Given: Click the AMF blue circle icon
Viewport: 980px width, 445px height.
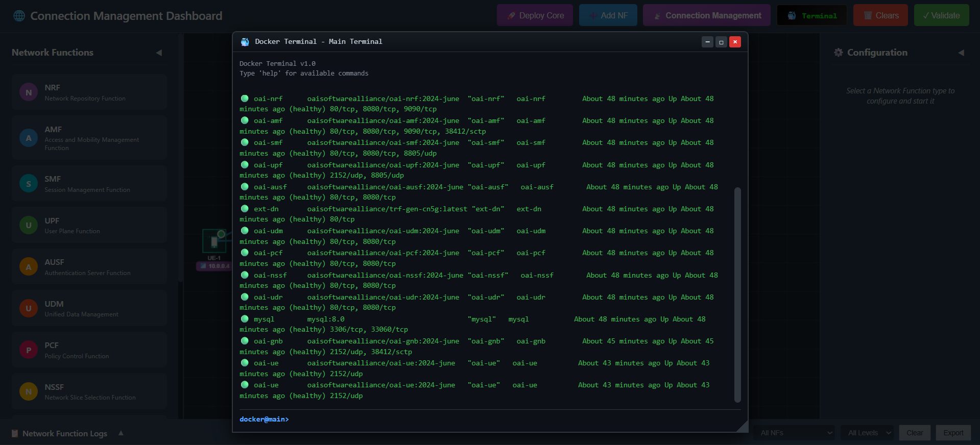Looking at the screenshot, I should pyautogui.click(x=29, y=138).
